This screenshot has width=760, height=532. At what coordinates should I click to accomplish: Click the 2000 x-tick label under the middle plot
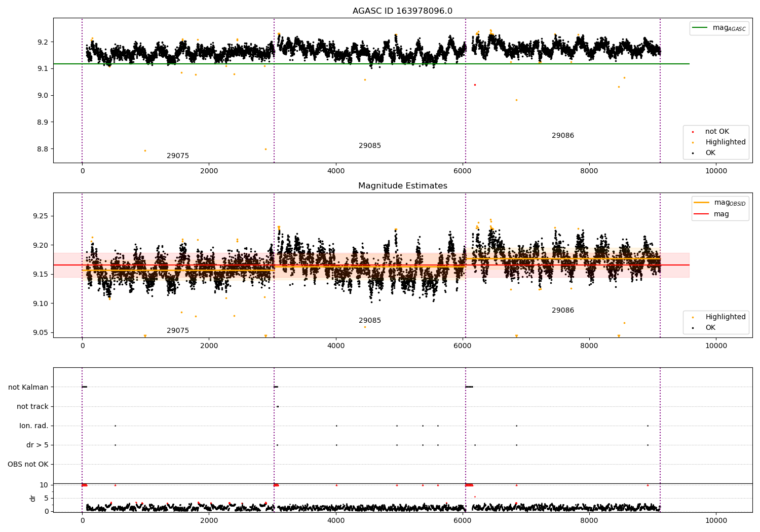(x=209, y=346)
